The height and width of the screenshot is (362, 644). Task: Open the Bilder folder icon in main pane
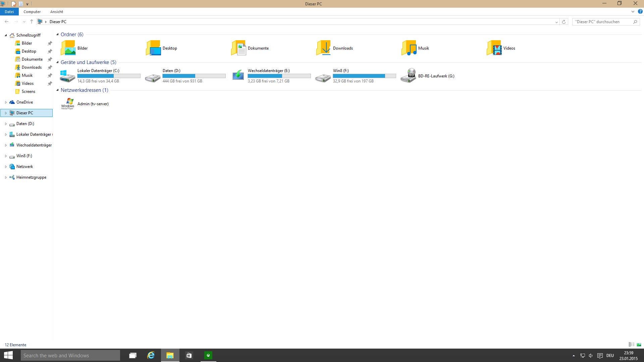68,48
